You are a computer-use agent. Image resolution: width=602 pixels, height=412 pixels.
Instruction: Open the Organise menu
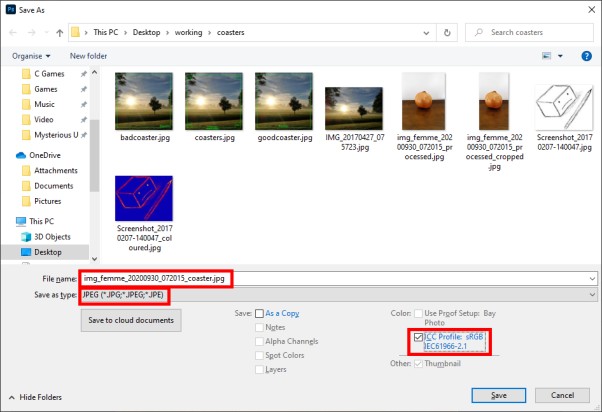[31, 56]
